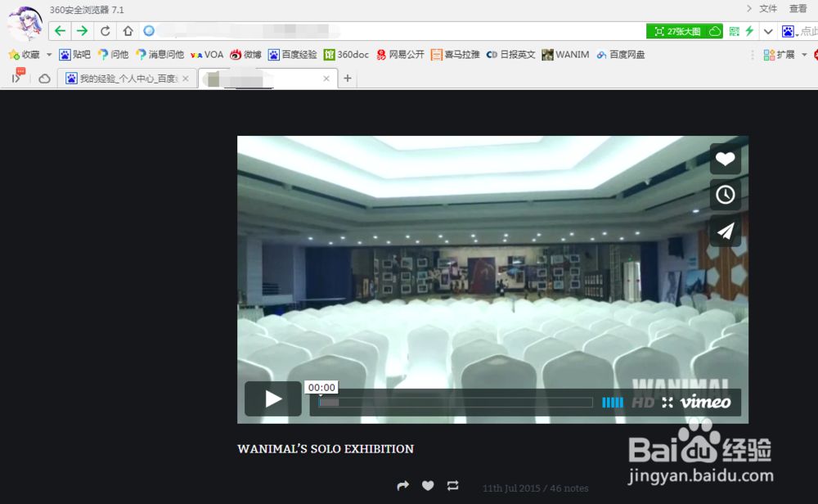
Task: Click the video progress bar
Action: click(456, 403)
